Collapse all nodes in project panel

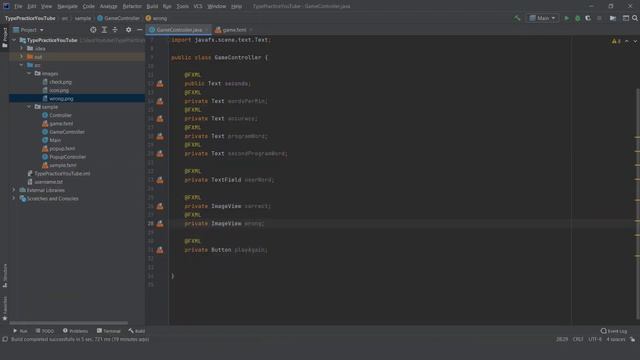click(115, 30)
